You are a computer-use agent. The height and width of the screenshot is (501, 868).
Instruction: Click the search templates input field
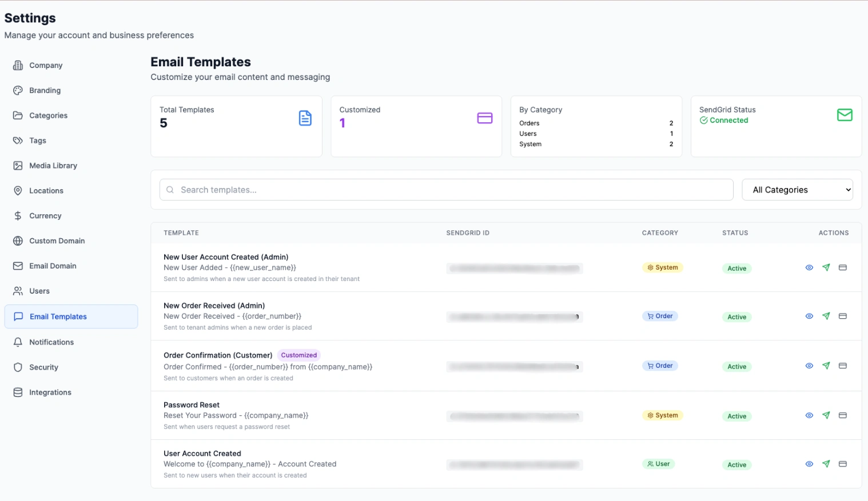tap(445, 190)
